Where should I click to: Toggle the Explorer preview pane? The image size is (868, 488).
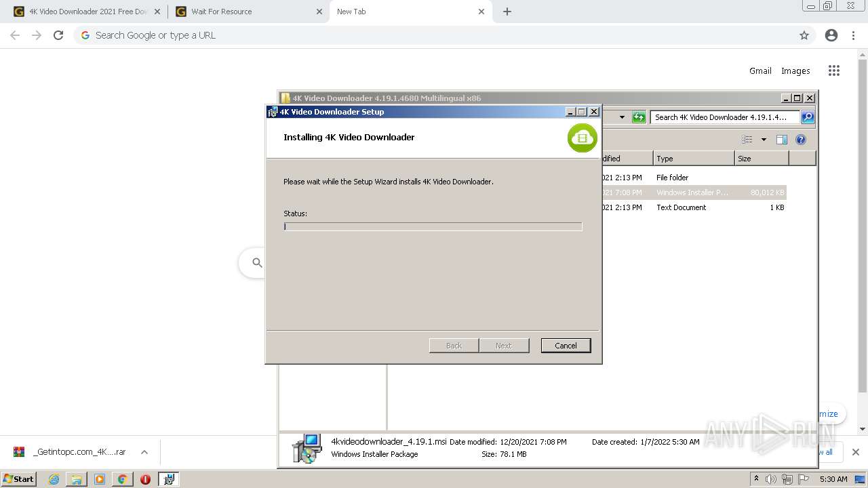point(781,140)
